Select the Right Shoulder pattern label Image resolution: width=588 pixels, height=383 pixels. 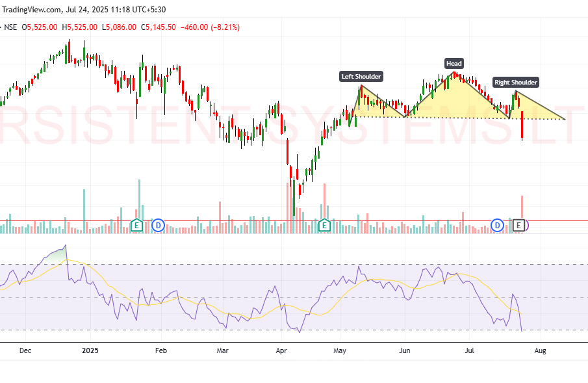click(515, 82)
